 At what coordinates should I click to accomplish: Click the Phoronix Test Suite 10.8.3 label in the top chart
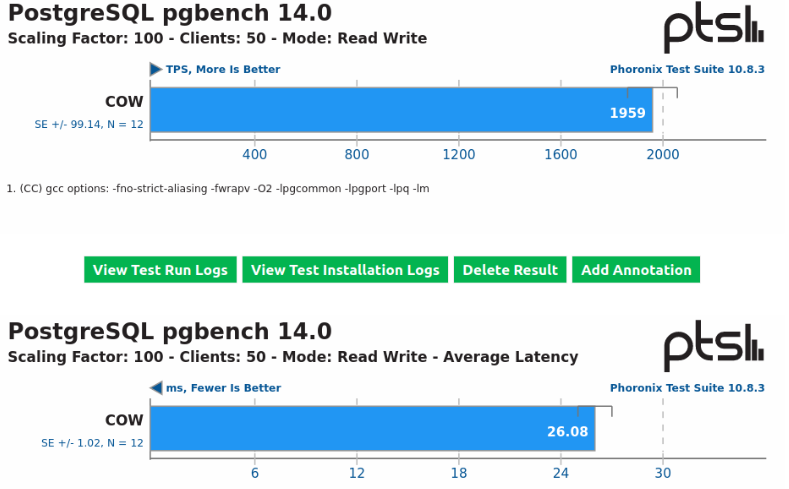(687, 69)
